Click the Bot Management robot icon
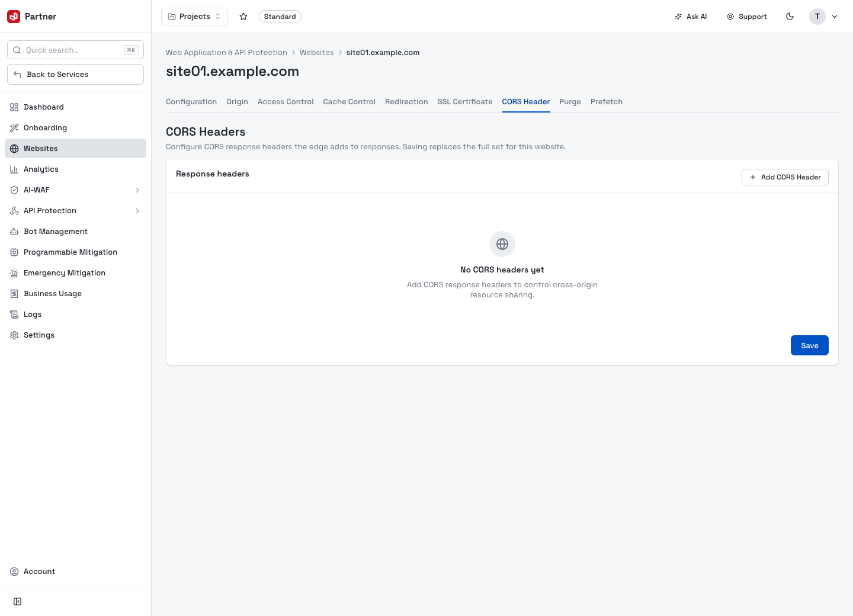 tap(14, 232)
